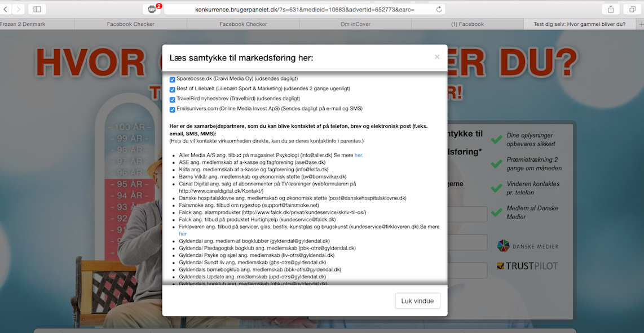
Task: Uncheck Sparebosse.dk newsletter checkbox
Action: click(x=173, y=79)
